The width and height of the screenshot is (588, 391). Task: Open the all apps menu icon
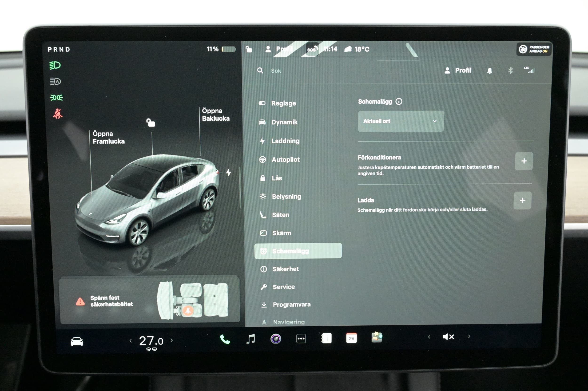coord(301,339)
